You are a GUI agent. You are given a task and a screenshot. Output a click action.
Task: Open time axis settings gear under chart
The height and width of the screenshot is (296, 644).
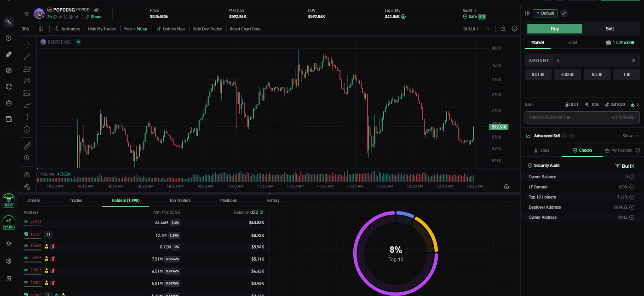point(506,187)
